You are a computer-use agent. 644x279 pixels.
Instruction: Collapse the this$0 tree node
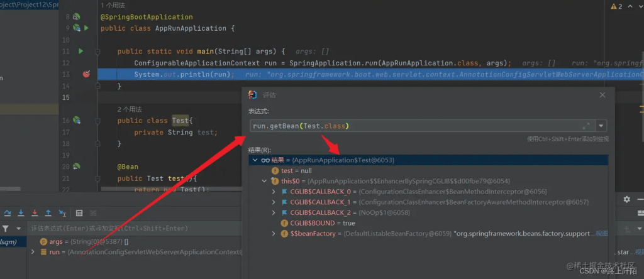[x=265, y=181]
